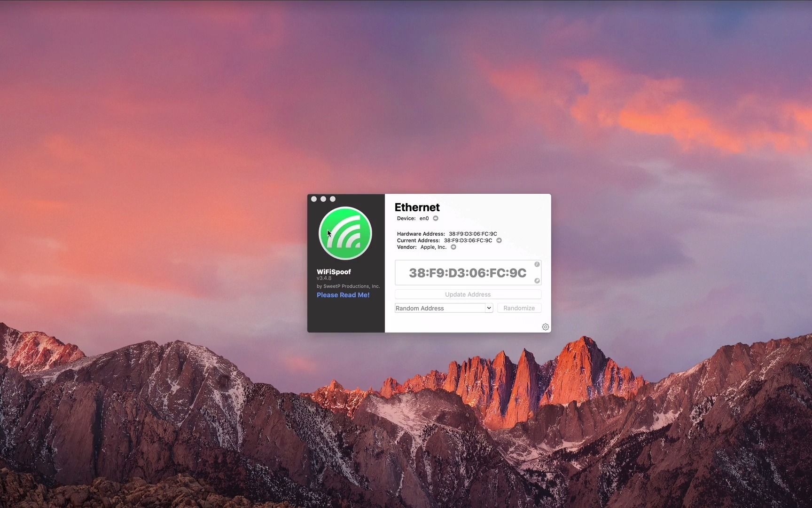Screen dimensions: 812x508
Task: Minimize the WiFiSpoof window
Action: [323, 199]
